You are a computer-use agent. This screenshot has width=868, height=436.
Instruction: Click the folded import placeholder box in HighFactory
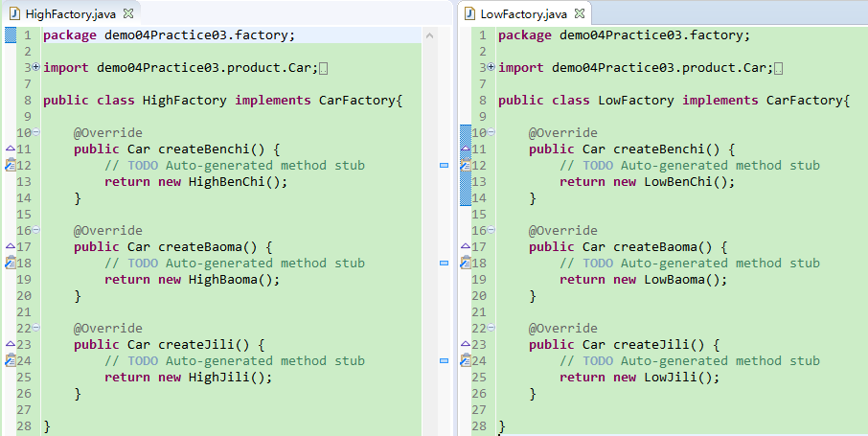tap(324, 69)
